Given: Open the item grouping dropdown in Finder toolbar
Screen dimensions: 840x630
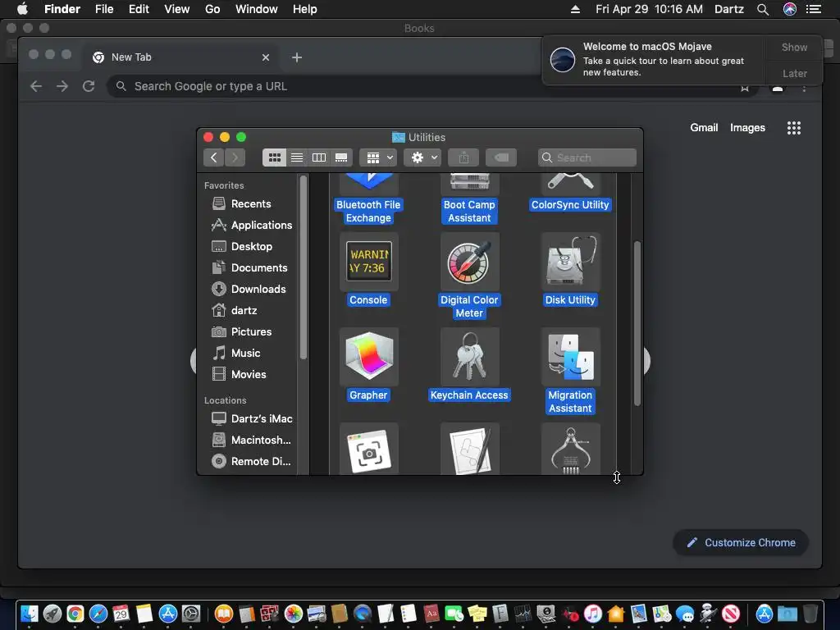Looking at the screenshot, I should tap(378, 157).
